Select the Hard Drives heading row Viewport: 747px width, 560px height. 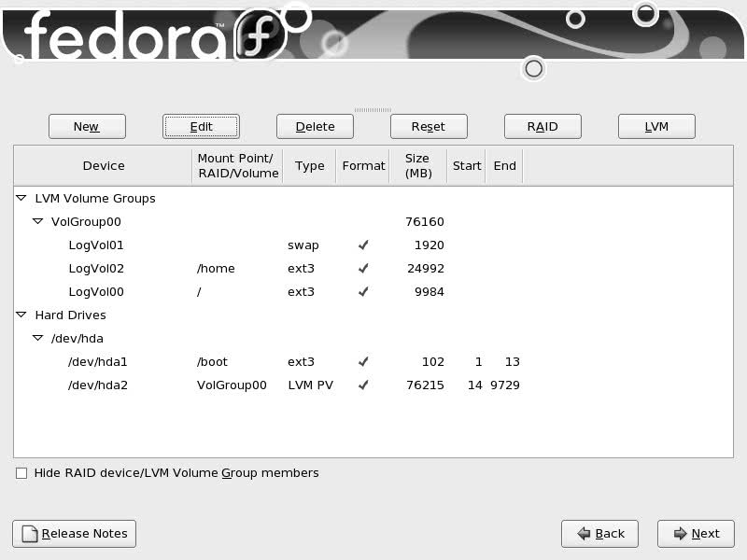373,315
